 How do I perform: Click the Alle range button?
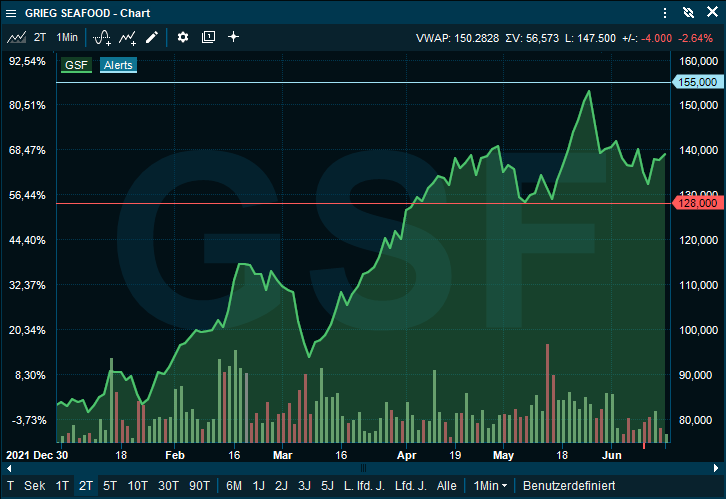(447, 485)
